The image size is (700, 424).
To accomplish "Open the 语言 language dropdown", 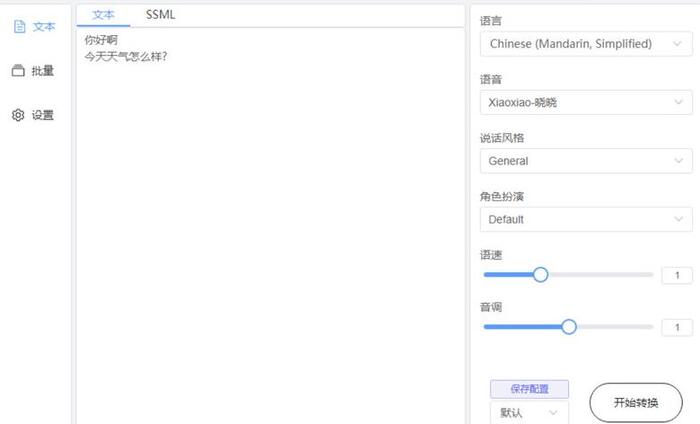I will point(586,44).
